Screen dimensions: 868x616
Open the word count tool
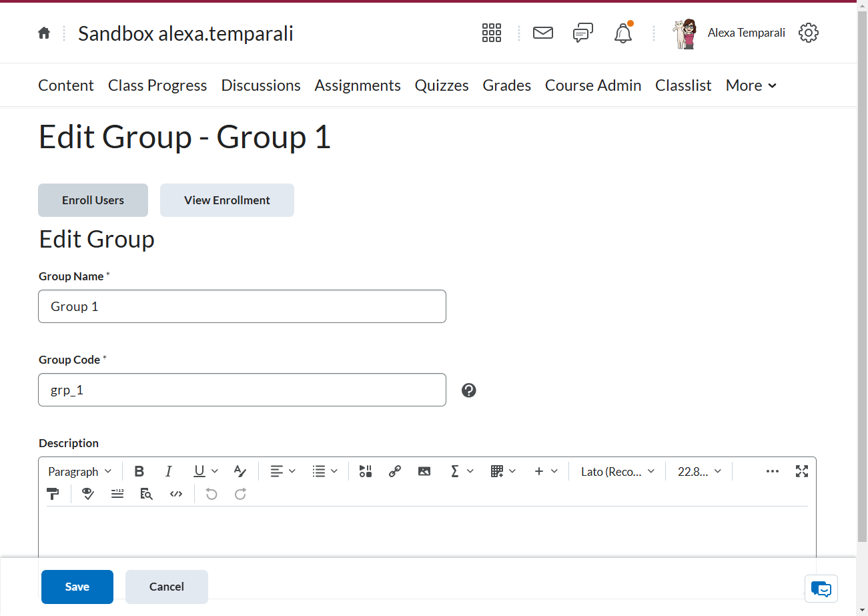tap(117, 494)
